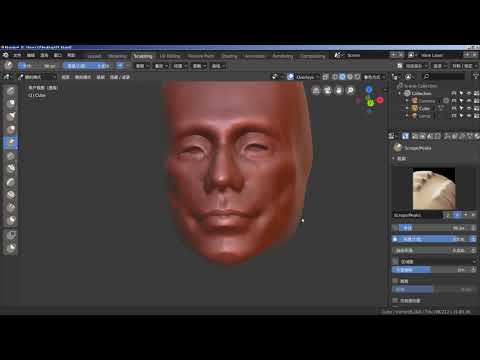The height and width of the screenshot is (360, 480).
Task: Select Active Tool tab in properties editor
Action: 405,136
